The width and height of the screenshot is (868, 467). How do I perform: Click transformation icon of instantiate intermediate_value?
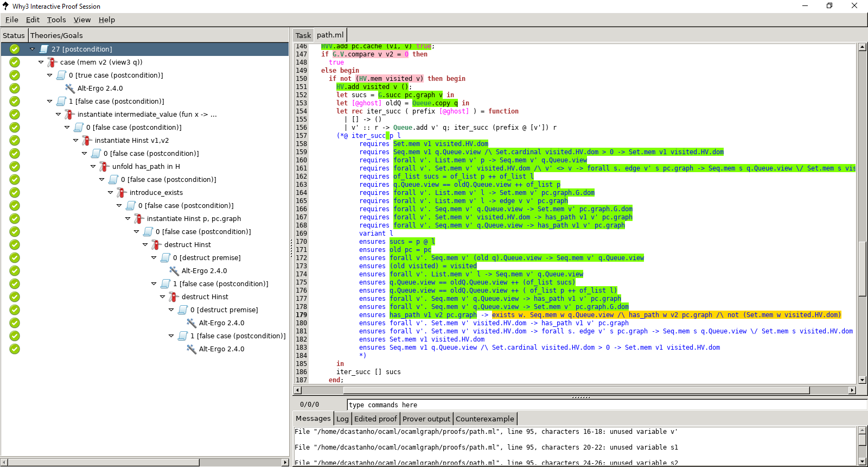(x=70, y=114)
